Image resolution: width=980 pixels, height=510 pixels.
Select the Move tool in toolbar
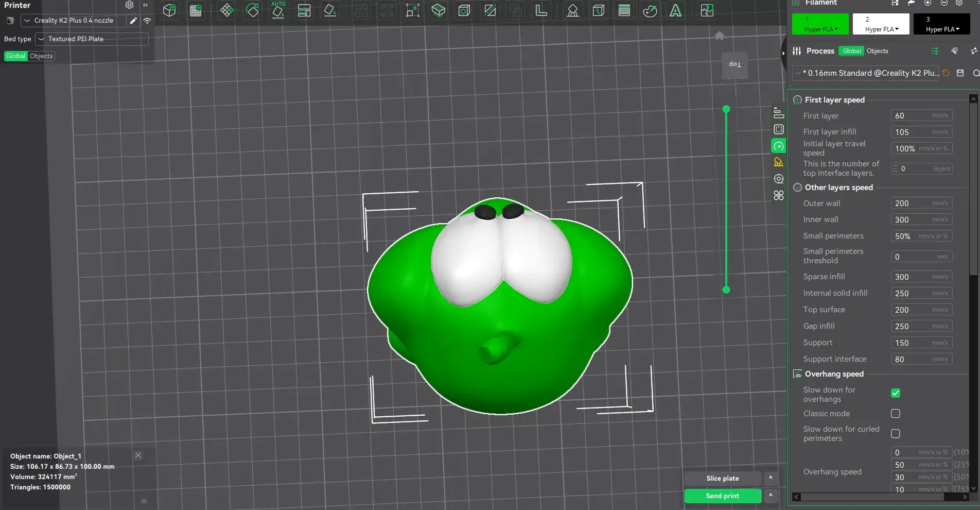click(x=226, y=10)
